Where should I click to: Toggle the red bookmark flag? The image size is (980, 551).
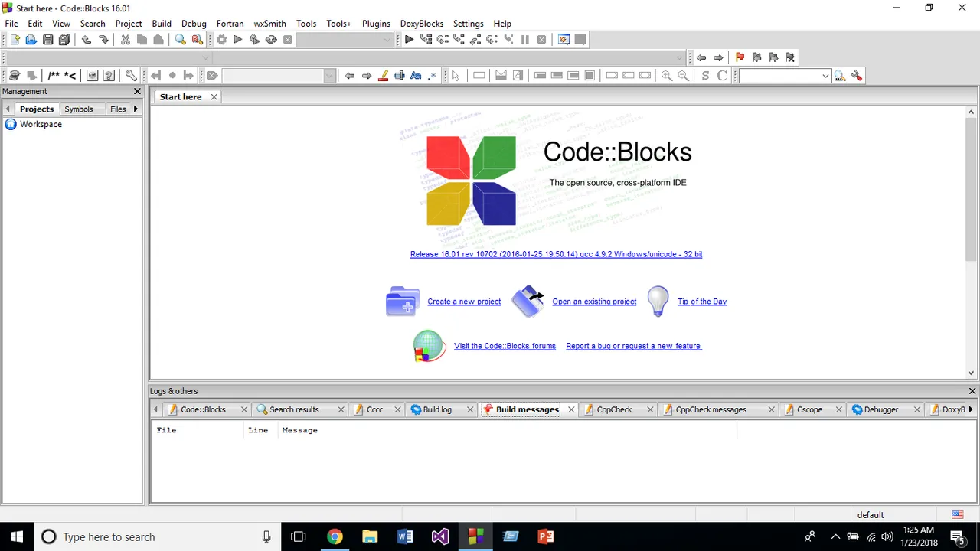[x=740, y=57]
